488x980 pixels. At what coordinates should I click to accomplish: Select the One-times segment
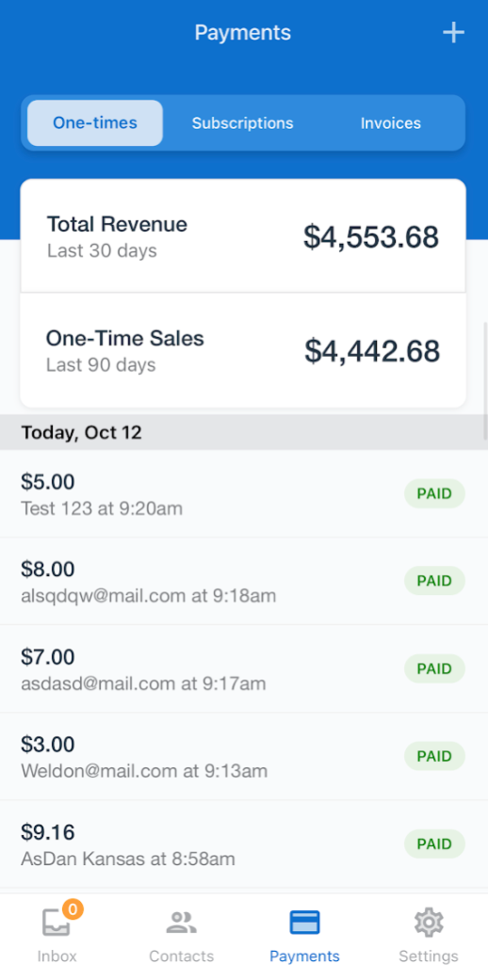pos(95,123)
